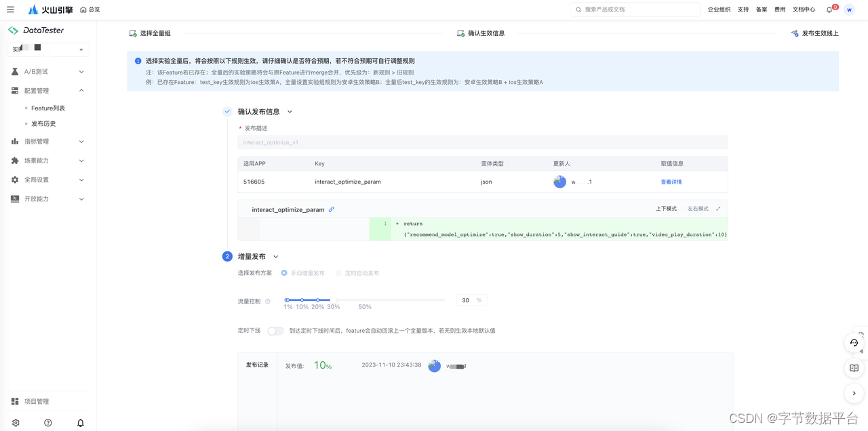The width and height of the screenshot is (868, 431).
Task: Go to step 选择全量组
Action: tap(150, 33)
